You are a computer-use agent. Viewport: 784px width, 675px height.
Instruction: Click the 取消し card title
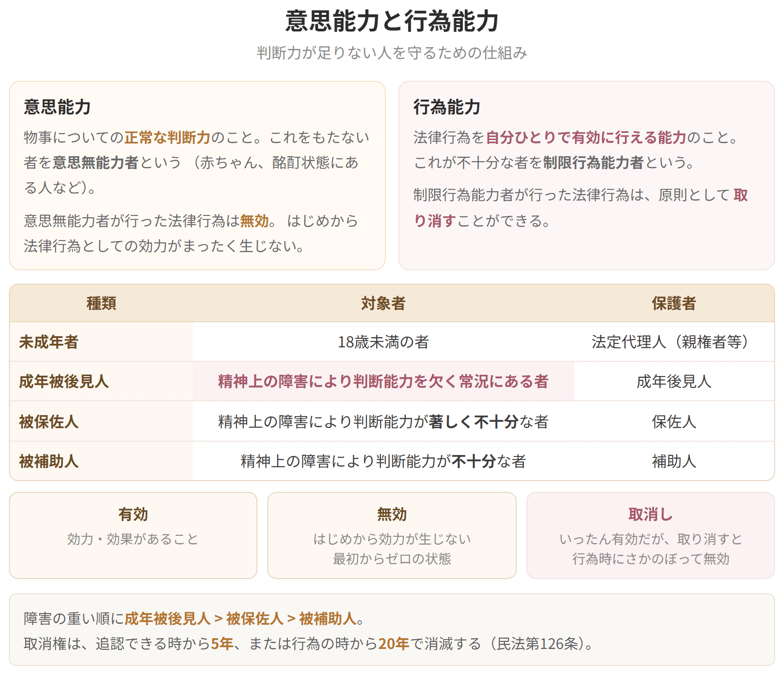(650, 514)
